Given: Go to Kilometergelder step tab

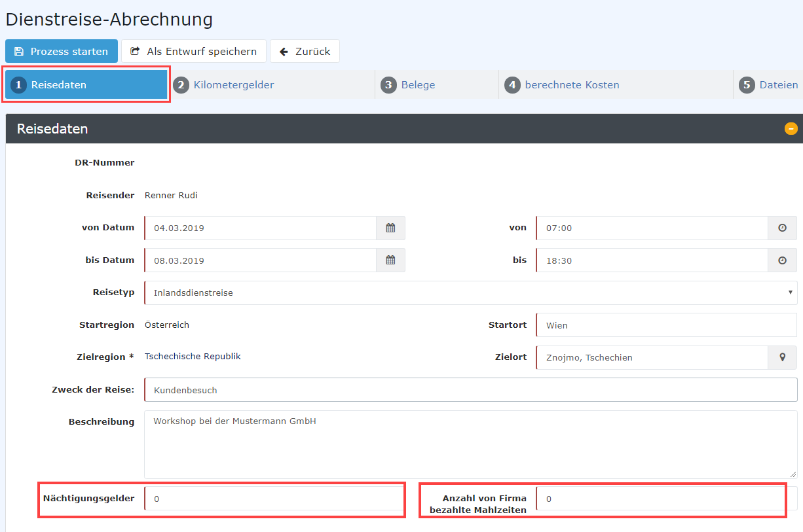Looking at the screenshot, I should pyautogui.click(x=271, y=84).
